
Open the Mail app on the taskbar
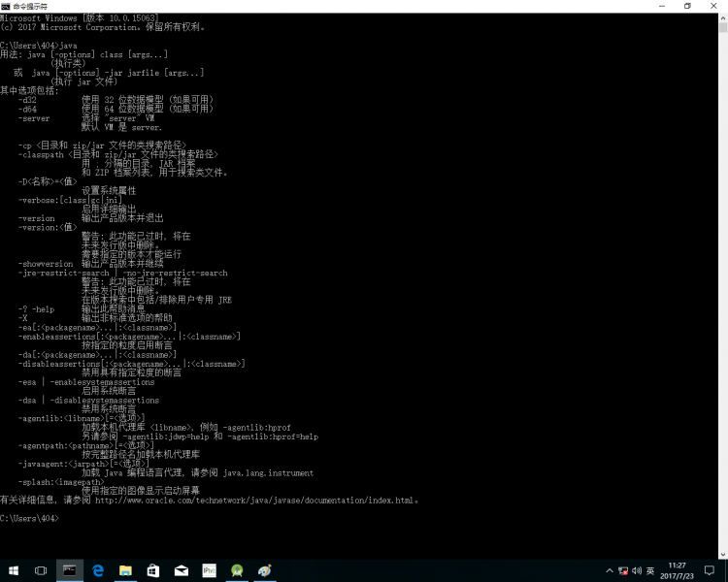click(x=182, y=570)
